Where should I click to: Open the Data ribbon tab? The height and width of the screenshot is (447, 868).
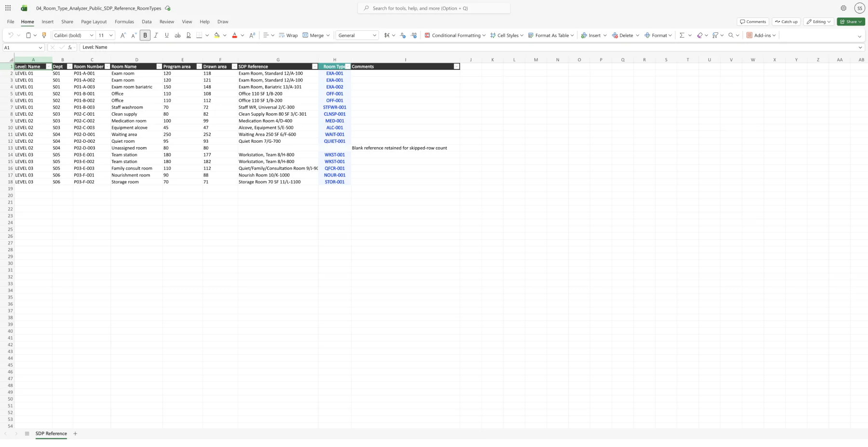(x=147, y=21)
